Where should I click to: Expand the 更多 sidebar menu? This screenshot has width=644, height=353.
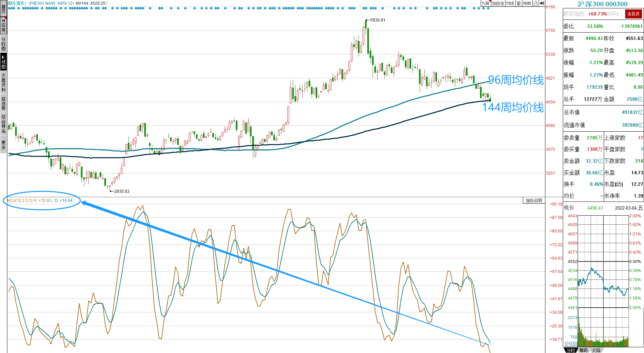click(3, 145)
